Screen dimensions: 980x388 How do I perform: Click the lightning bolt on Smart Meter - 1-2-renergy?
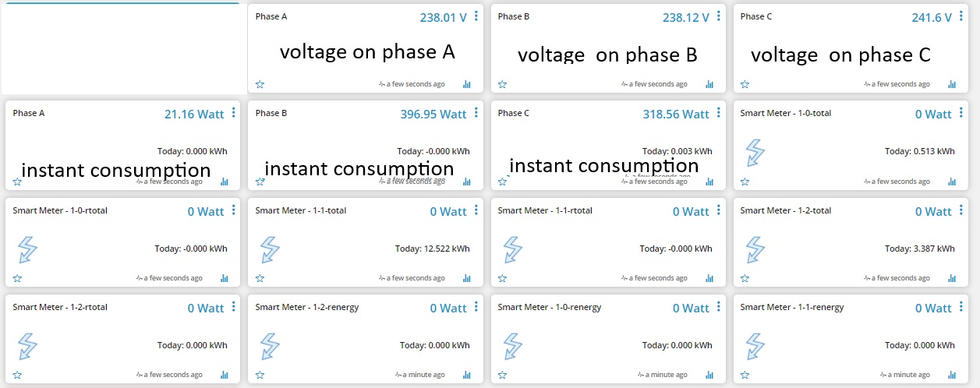[x=270, y=347]
